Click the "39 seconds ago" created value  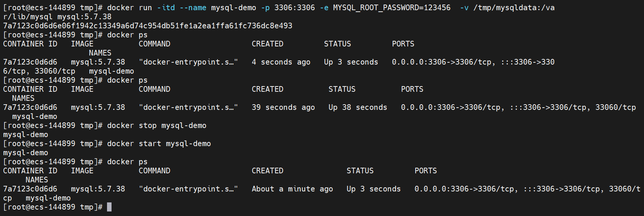283,107
